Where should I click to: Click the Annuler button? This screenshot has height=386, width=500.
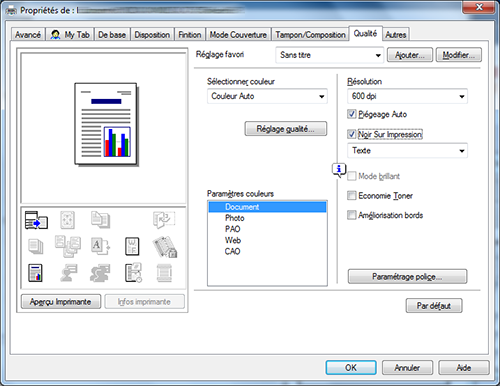(x=407, y=368)
